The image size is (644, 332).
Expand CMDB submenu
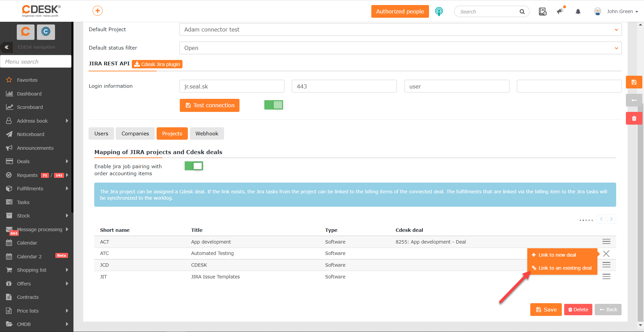(67, 324)
